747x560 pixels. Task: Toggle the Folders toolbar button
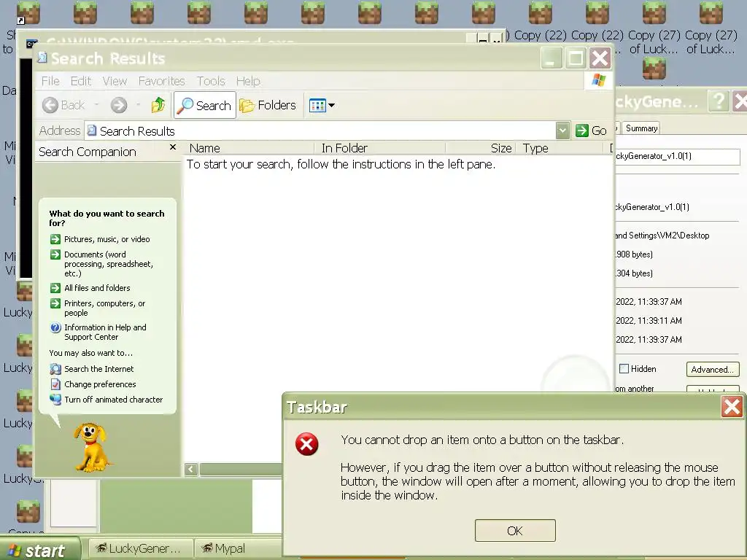pos(268,105)
